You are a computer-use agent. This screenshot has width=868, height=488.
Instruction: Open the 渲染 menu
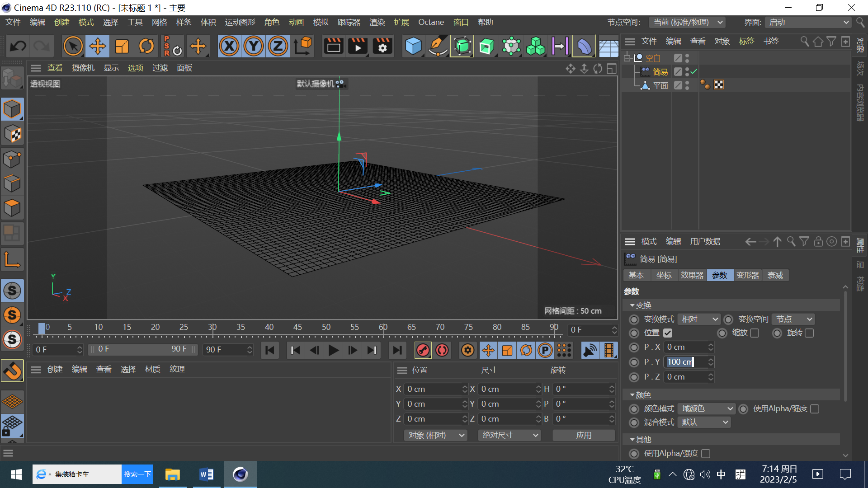[x=377, y=22]
